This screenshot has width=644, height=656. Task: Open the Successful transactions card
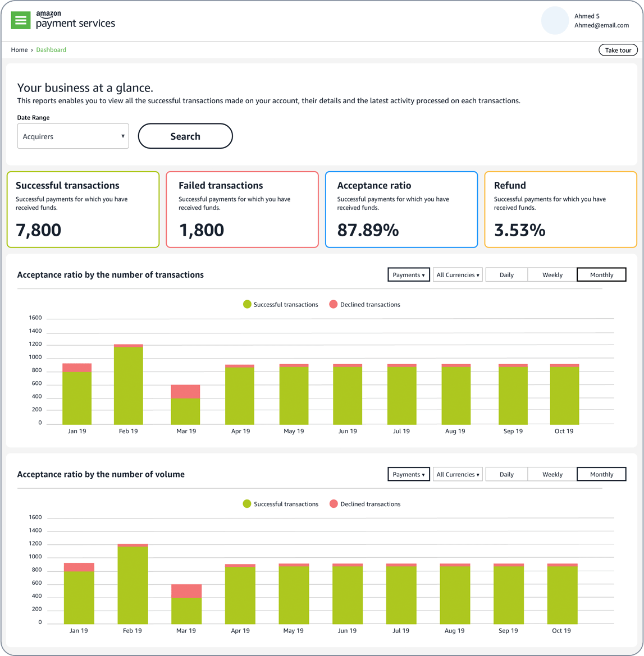pyautogui.click(x=83, y=209)
